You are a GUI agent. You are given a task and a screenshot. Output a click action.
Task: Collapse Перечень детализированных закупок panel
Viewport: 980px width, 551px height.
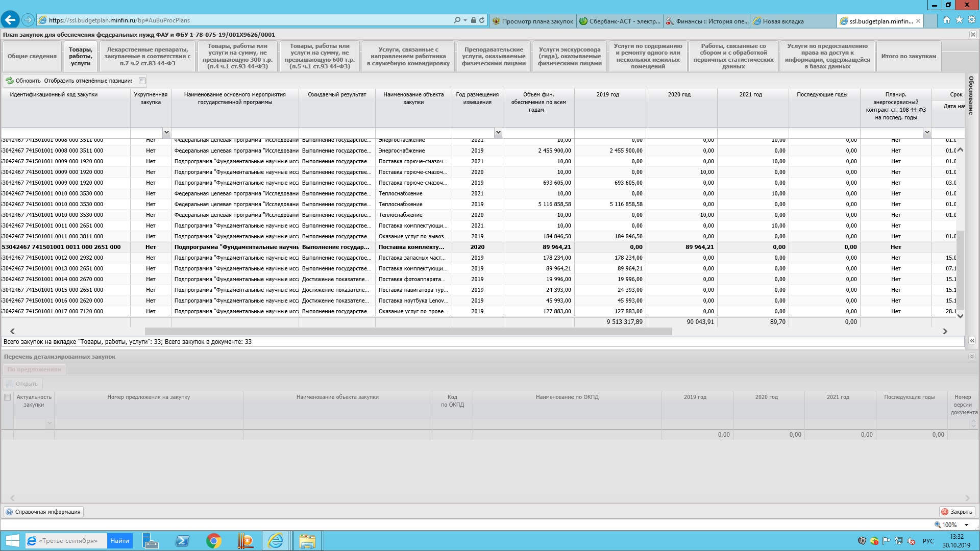(x=972, y=357)
